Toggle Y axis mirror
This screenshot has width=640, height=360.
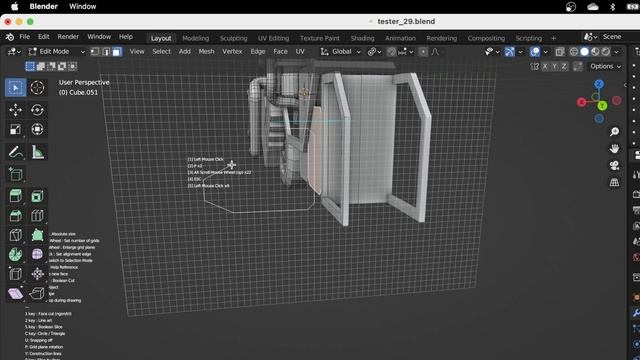[555, 66]
